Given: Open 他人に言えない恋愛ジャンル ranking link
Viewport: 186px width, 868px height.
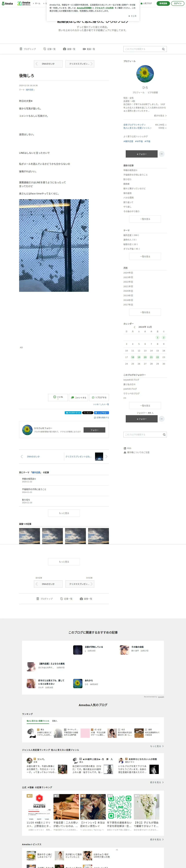Looking at the screenshot, I should (x=137, y=128).
